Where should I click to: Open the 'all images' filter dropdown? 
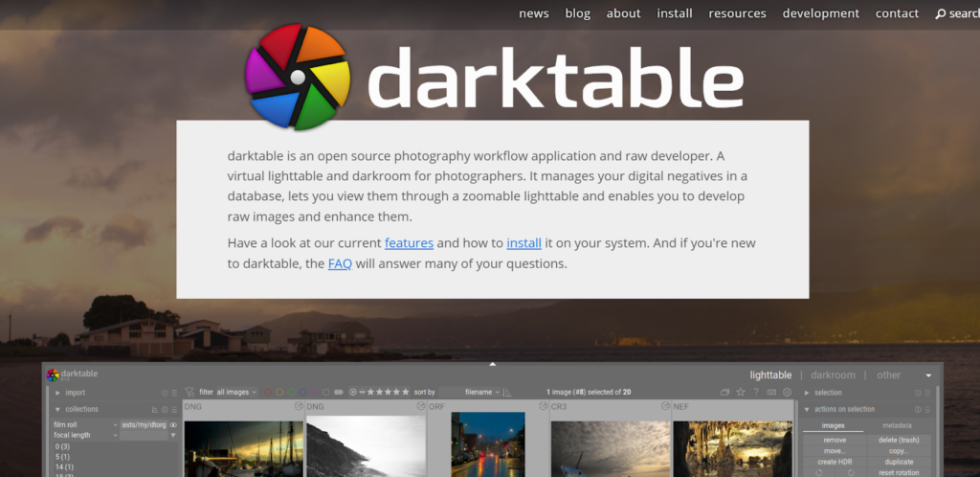point(236,392)
